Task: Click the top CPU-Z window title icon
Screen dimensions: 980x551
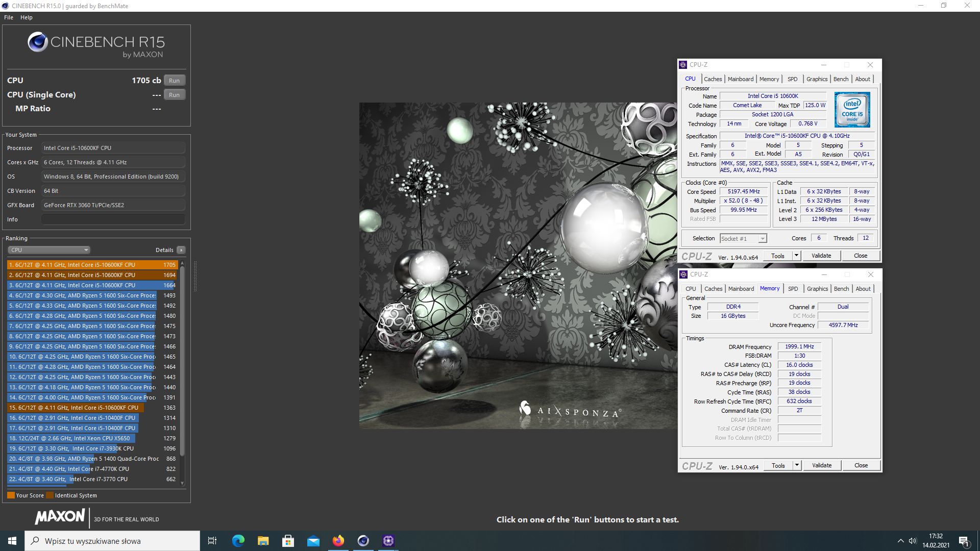Action: pos(683,65)
